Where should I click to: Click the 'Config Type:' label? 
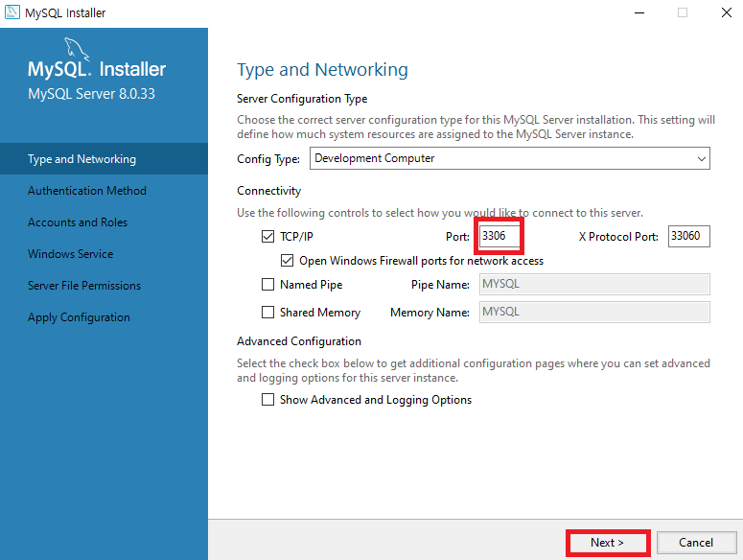268,159
